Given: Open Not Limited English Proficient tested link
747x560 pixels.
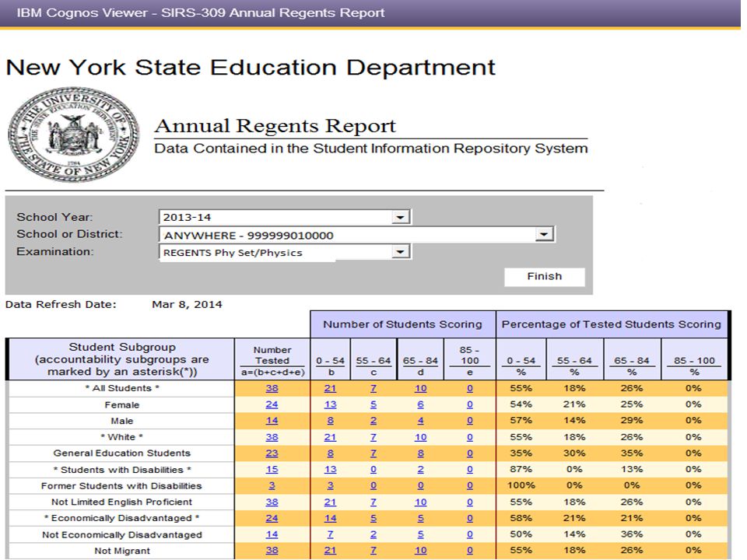Looking at the screenshot, I should point(272,502).
